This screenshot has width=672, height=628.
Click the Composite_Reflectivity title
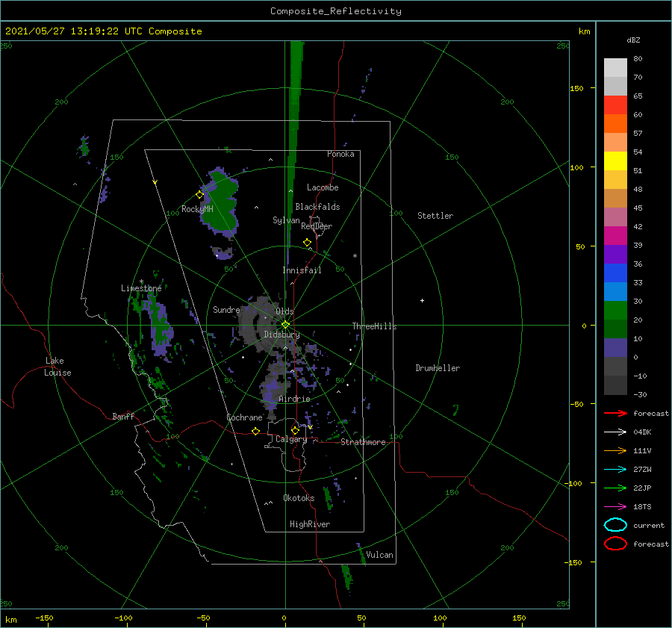coord(336,11)
